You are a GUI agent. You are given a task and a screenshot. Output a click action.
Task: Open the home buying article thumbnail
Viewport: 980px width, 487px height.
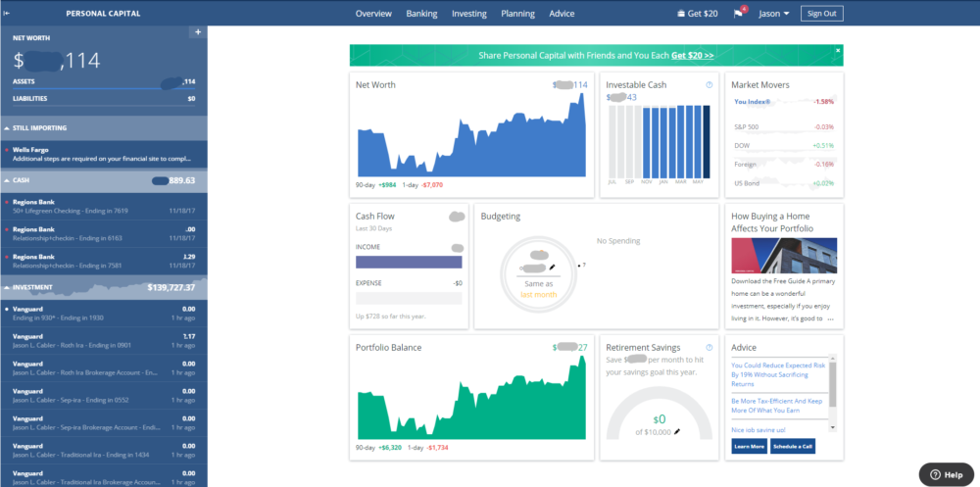coord(784,255)
